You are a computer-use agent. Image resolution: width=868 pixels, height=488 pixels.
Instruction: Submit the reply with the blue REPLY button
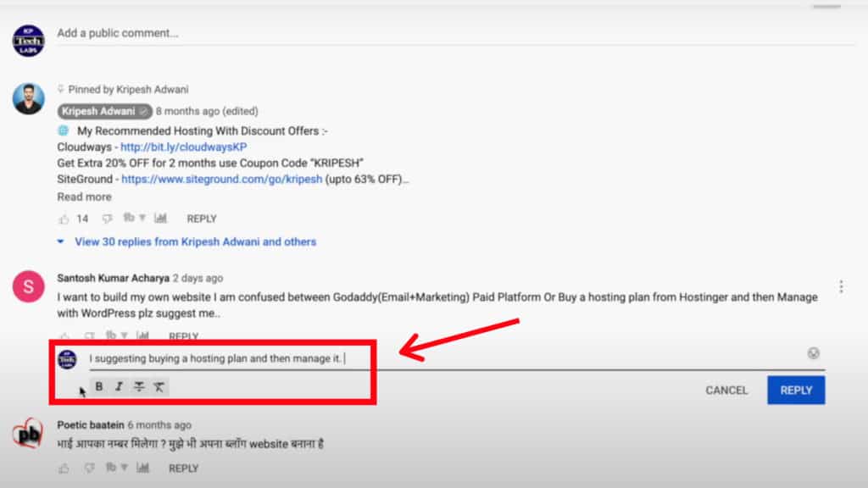click(x=795, y=390)
